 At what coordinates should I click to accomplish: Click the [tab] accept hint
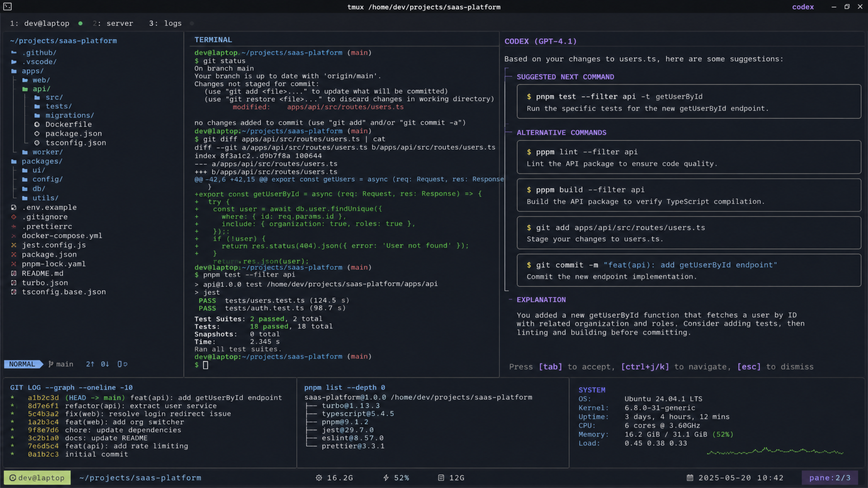tap(550, 367)
